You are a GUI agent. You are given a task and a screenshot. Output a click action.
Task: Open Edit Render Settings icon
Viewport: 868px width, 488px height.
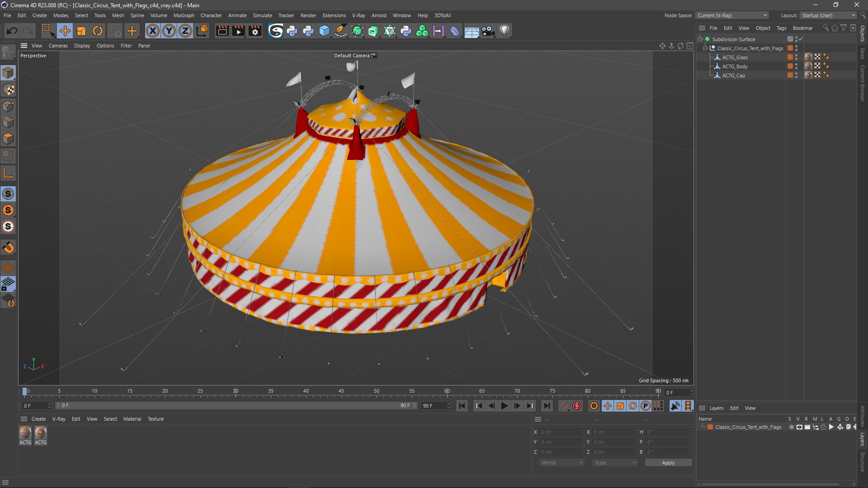[255, 31]
